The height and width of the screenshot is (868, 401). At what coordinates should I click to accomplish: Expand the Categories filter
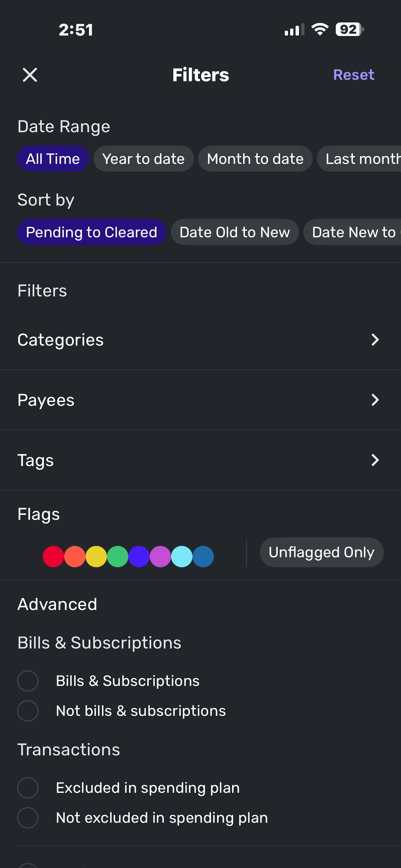[x=375, y=340]
